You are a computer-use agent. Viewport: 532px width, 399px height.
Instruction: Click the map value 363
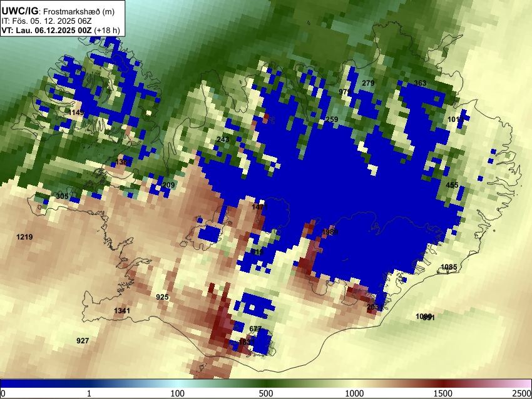click(x=420, y=83)
